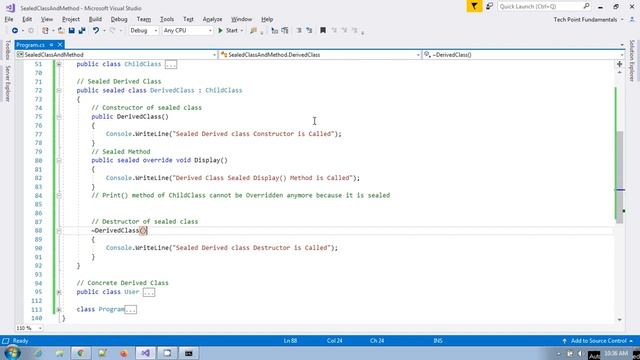Open the Tools menu
640x360 pixels.
(167, 19)
